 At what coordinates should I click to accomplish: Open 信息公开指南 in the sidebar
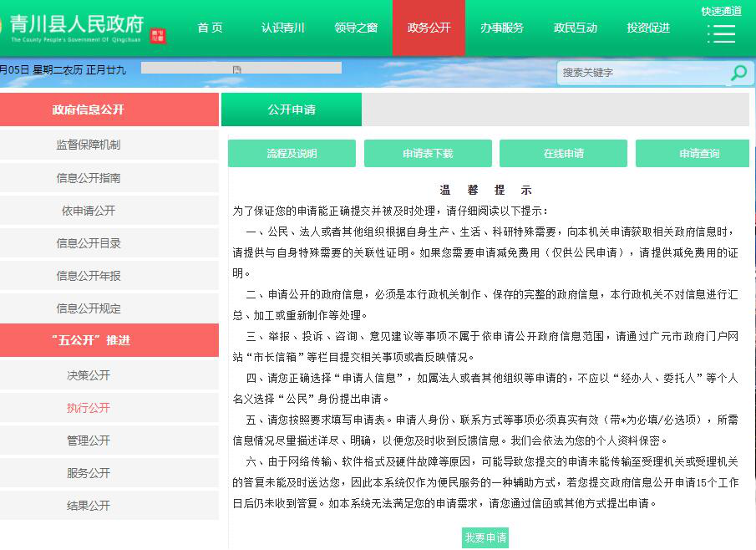coord(89,178)
